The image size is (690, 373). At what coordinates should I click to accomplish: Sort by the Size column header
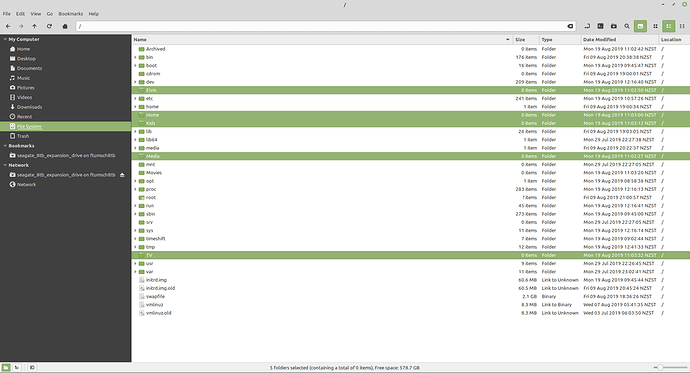click(x=525, y=40)
